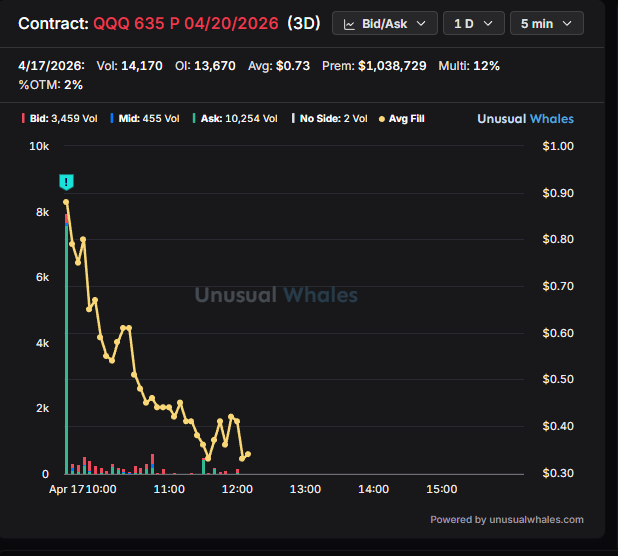Click the yellow Avg Fill dot swatch
Screen dimensions: 618x556
pyautogui.click(x=382, y=119)
